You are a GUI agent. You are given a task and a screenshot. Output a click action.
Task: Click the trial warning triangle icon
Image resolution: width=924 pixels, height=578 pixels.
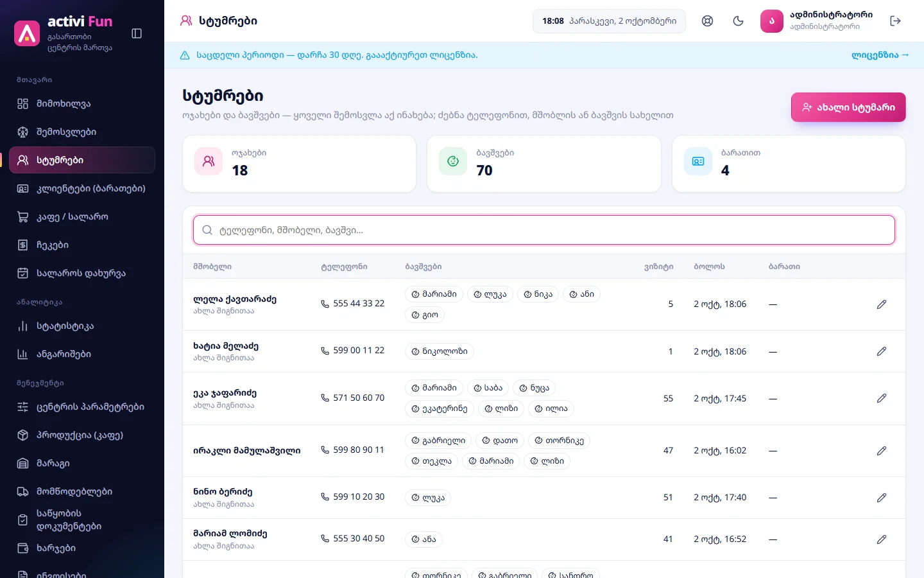(185, 55)
